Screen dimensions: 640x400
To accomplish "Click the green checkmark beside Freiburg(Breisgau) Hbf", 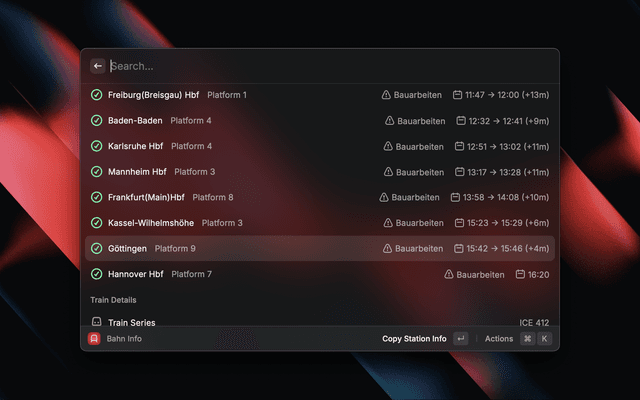I will [97, 95].
